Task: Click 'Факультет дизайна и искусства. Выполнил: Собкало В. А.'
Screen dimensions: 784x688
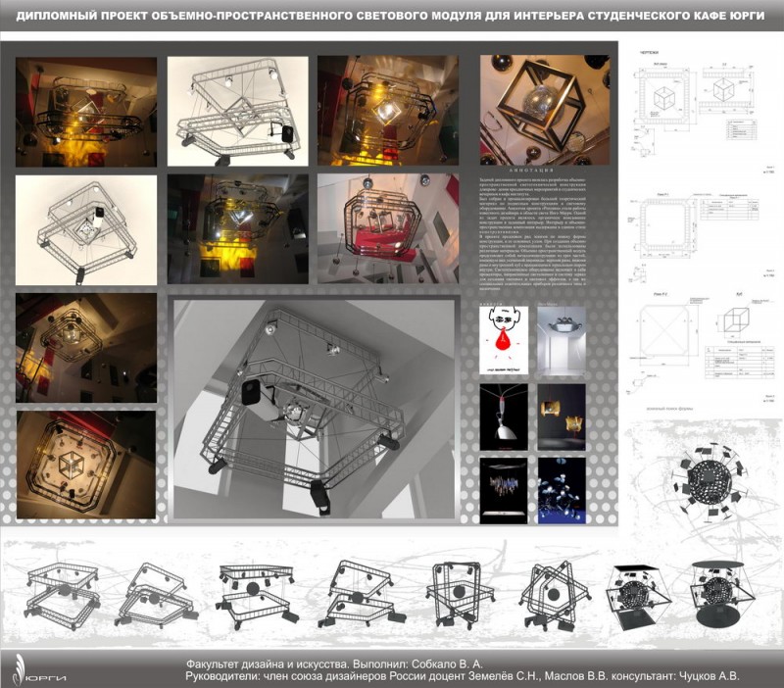Action: coord(334,664)
